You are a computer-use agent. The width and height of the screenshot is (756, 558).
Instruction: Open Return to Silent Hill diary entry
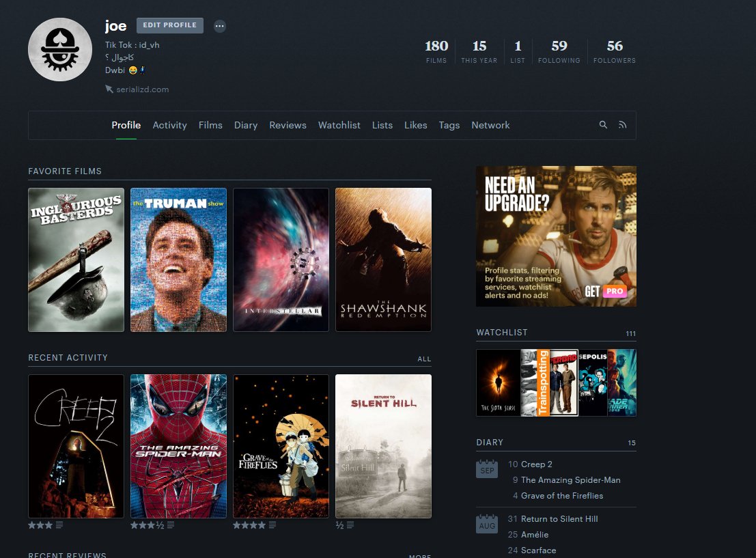559,519
